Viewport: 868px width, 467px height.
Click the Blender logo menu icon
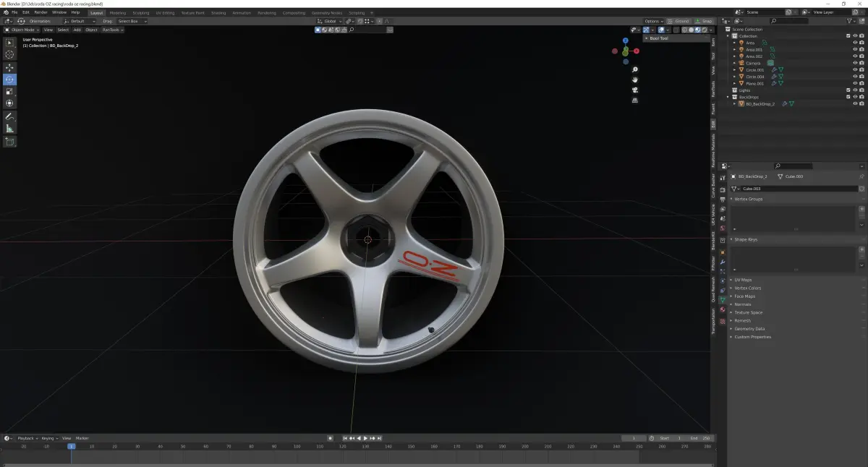tap(4, 12)
